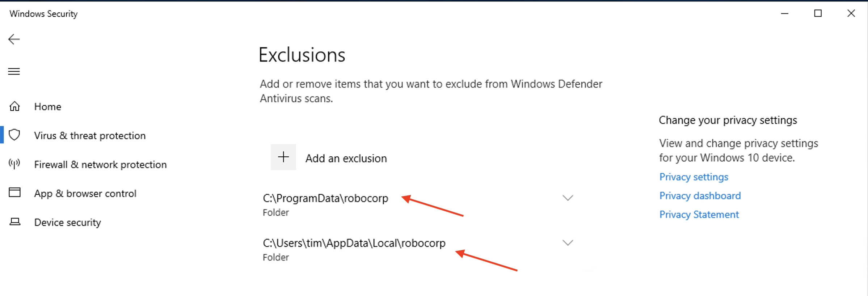
Task: Click Add an exclusion label
Action: click(x=346, y=158)
